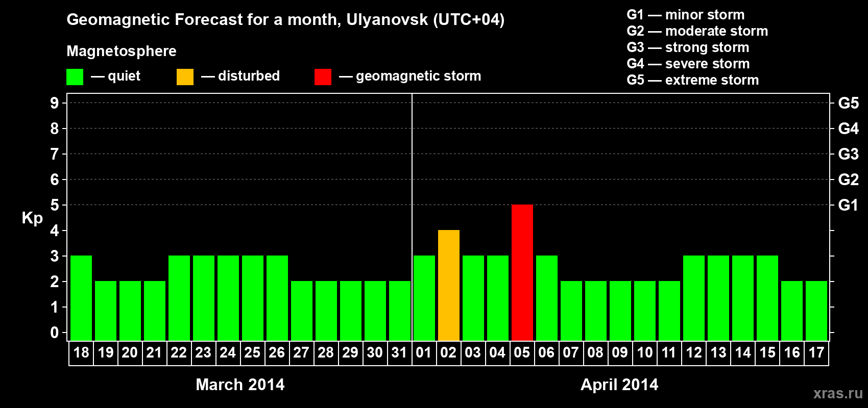
Task: Select the green bar for March 18
Action: point(81,298)
